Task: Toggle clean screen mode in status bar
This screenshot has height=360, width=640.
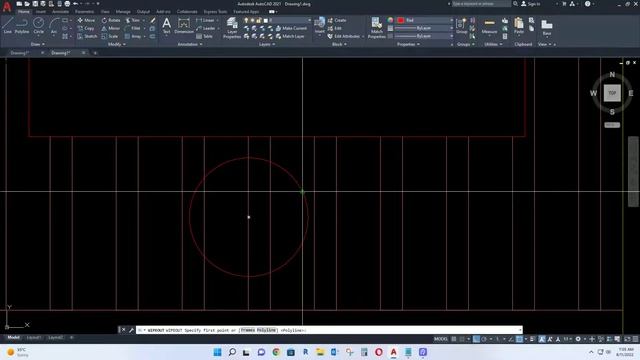Action: pyautogui.click(x=627, y=339)
